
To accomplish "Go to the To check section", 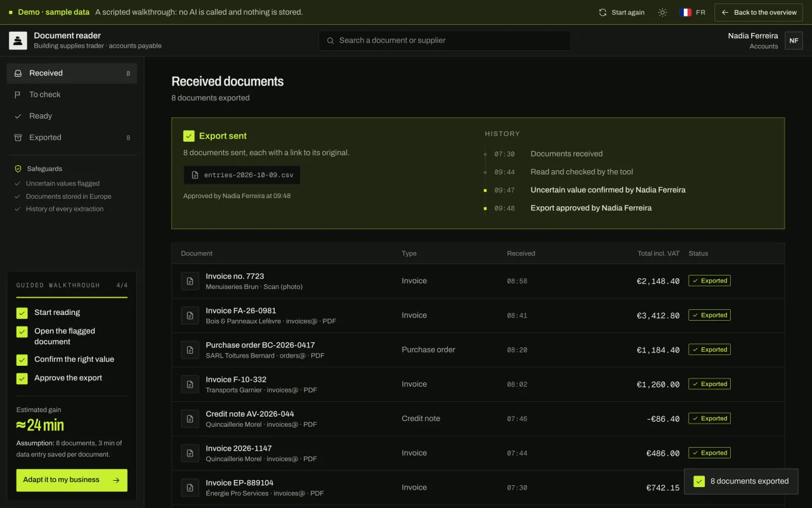I will (x=72, y=95).
